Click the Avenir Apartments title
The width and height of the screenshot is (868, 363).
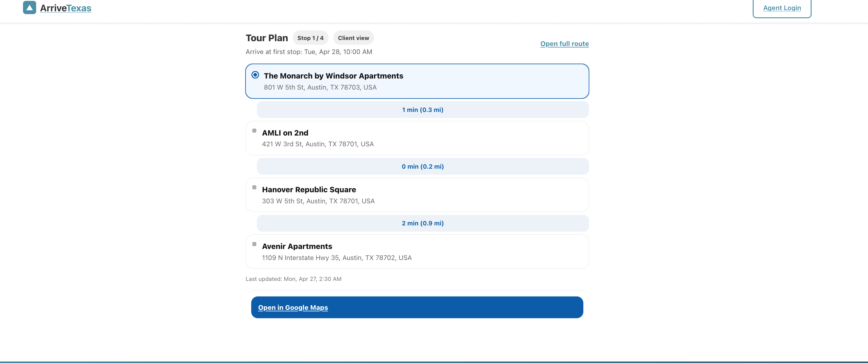(x=297, y=246)
